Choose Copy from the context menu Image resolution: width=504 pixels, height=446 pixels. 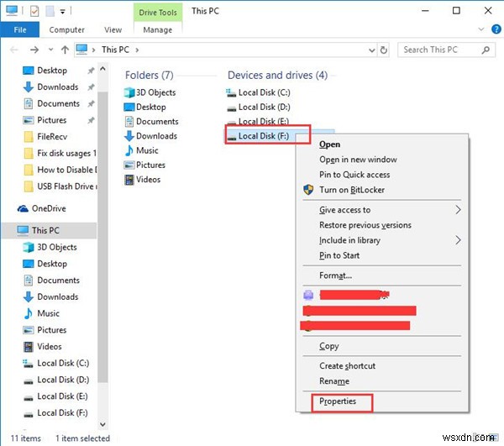click(328, 346)
